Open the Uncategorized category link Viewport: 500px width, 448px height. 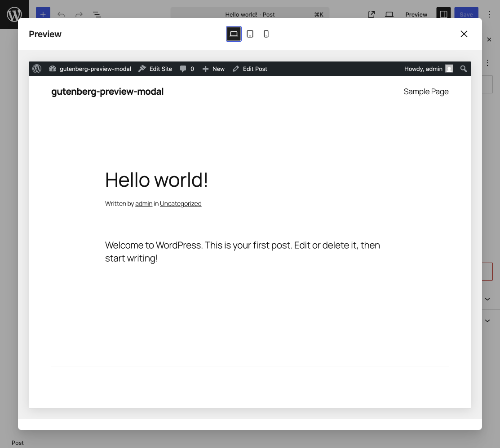pos(181,204)
